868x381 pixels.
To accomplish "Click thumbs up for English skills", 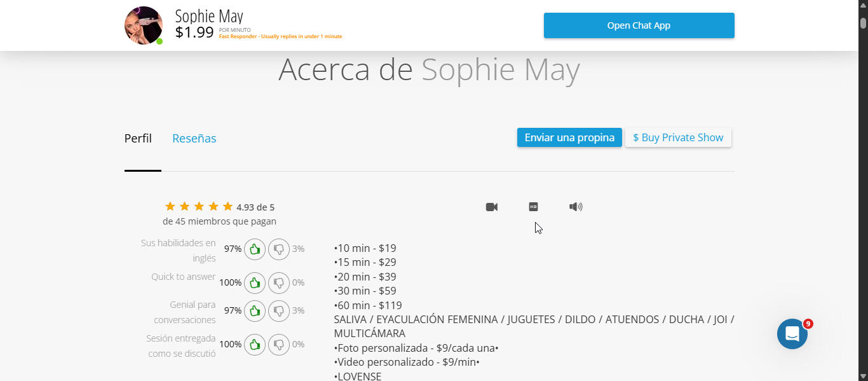I will coord(255,249).
